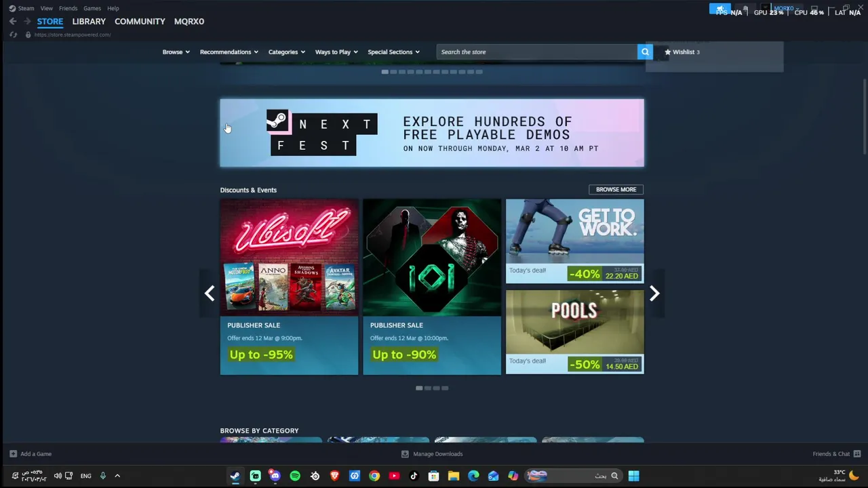The height and width of the screenshot is (488, 868).
Task: Launch Brave browser from taskbar
Action: coord(334,476)
